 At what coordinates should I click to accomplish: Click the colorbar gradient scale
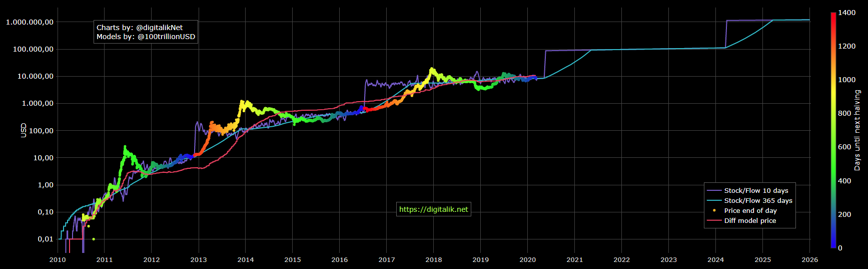coord(833,130)
